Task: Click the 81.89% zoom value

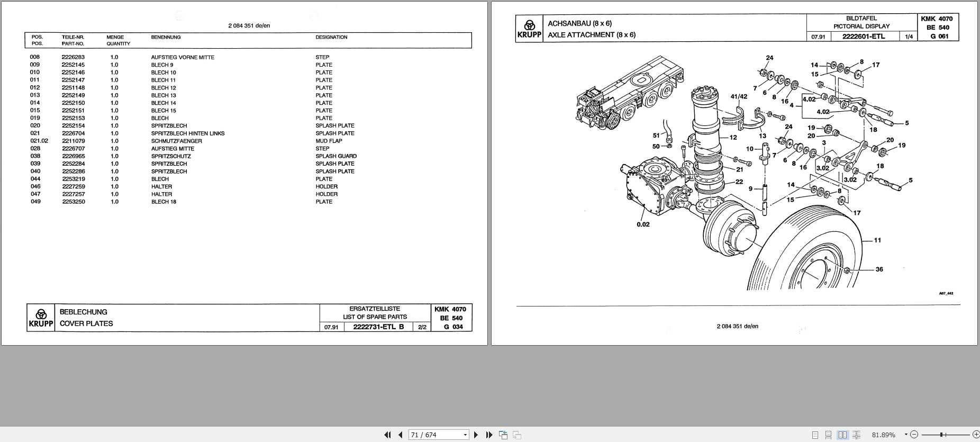Action: 883,435
